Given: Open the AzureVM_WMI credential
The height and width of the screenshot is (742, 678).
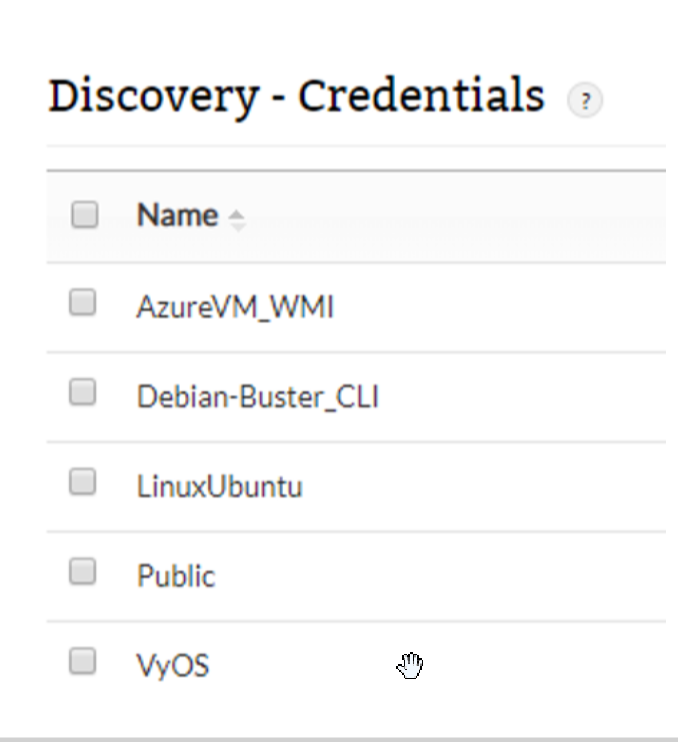Looking at the screenshot, I should point(235,308).
